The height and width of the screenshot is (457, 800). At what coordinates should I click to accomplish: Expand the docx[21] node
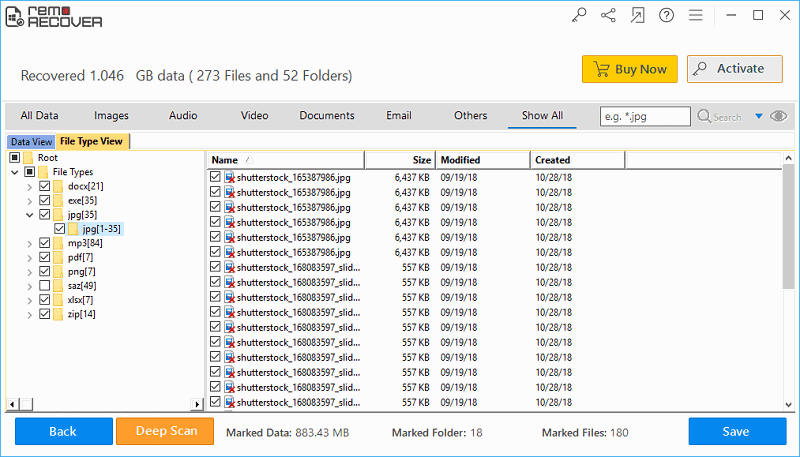click(x=30, y=187)
